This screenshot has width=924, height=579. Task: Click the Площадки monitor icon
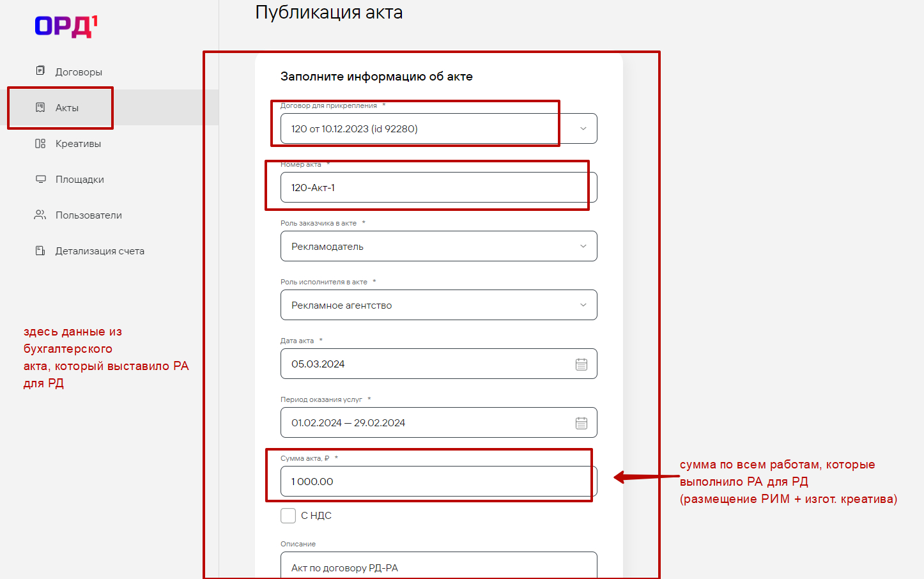(40, 180)
